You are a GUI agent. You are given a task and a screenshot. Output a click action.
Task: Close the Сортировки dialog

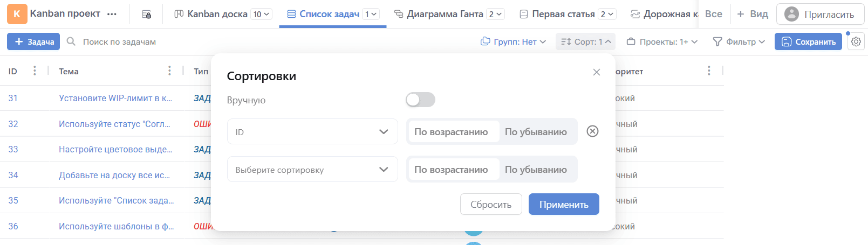(596, 72)
